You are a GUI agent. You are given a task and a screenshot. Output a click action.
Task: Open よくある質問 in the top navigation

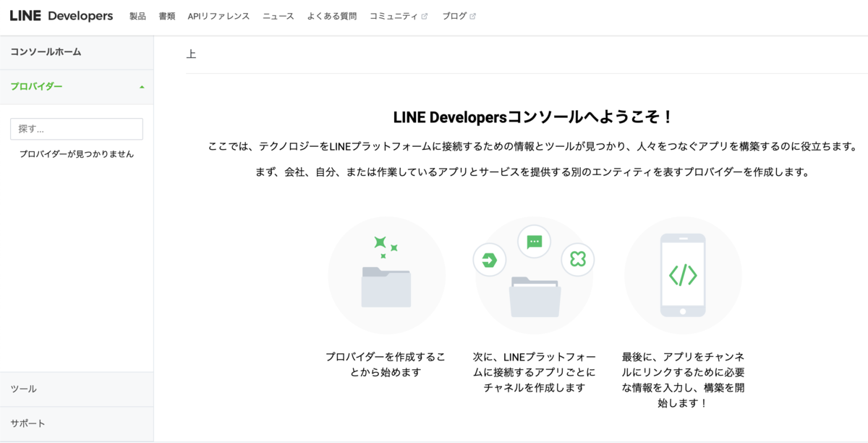(x=331, y=16)
